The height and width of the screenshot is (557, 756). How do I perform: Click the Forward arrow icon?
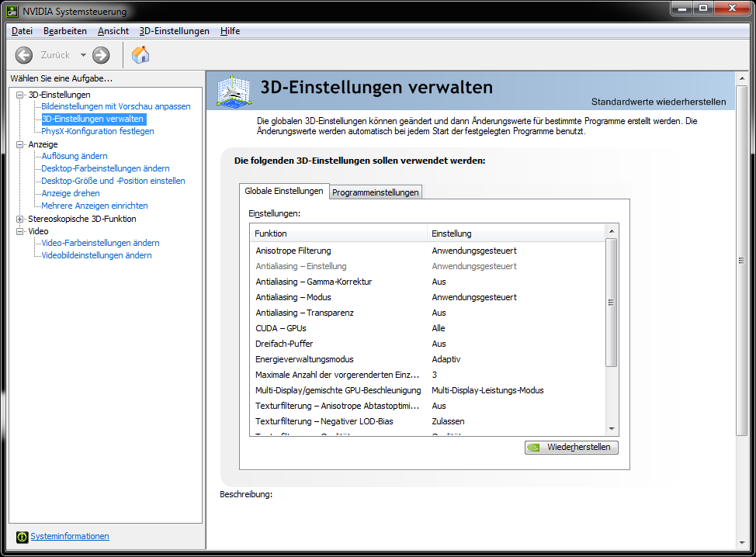tap(101, 55)
